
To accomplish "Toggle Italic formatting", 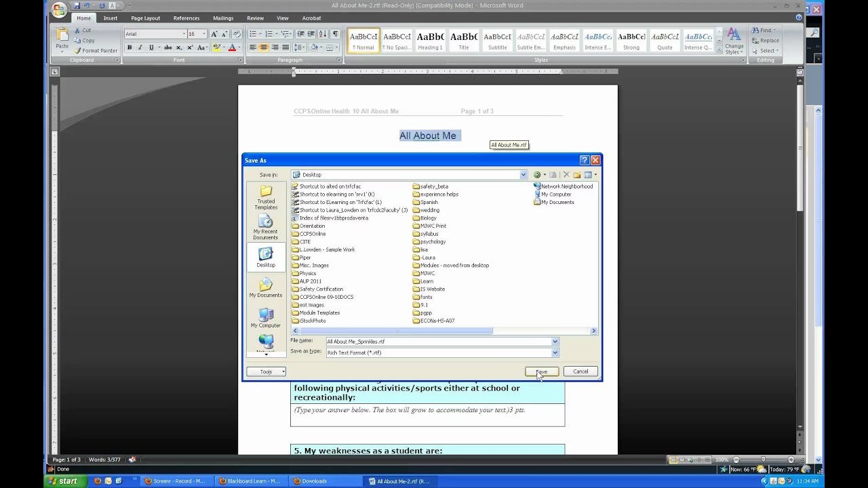I will (x=140, y=47).
